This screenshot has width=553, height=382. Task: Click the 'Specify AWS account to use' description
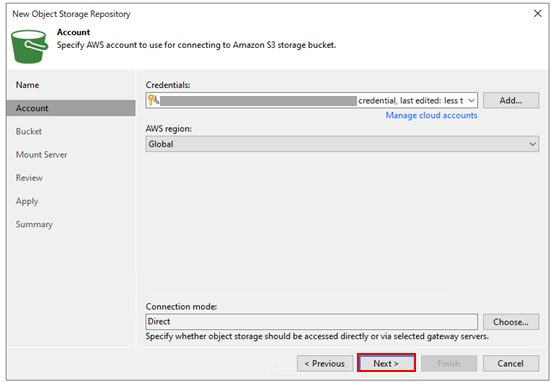pyautogui.click(x=196, y=45)
